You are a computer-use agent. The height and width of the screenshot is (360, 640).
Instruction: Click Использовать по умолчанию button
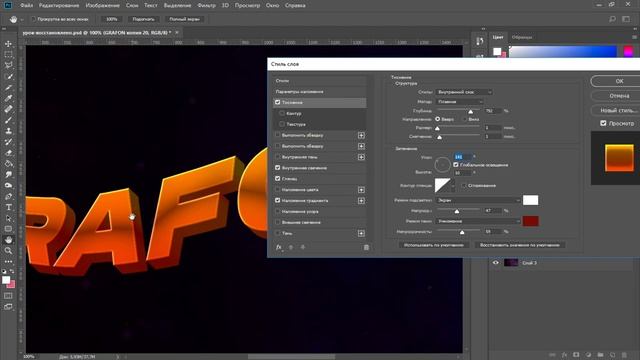[433, 245]
